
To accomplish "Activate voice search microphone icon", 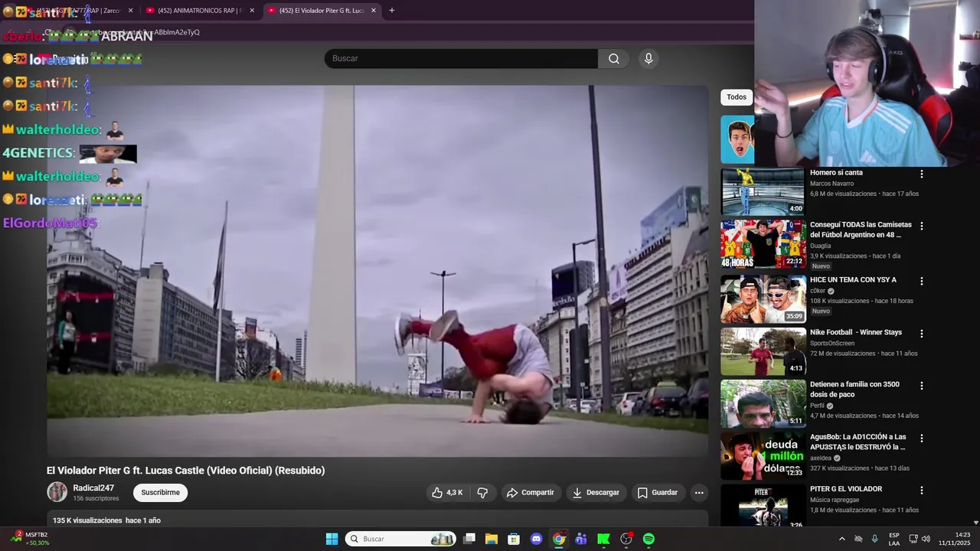I will [648, 59].
